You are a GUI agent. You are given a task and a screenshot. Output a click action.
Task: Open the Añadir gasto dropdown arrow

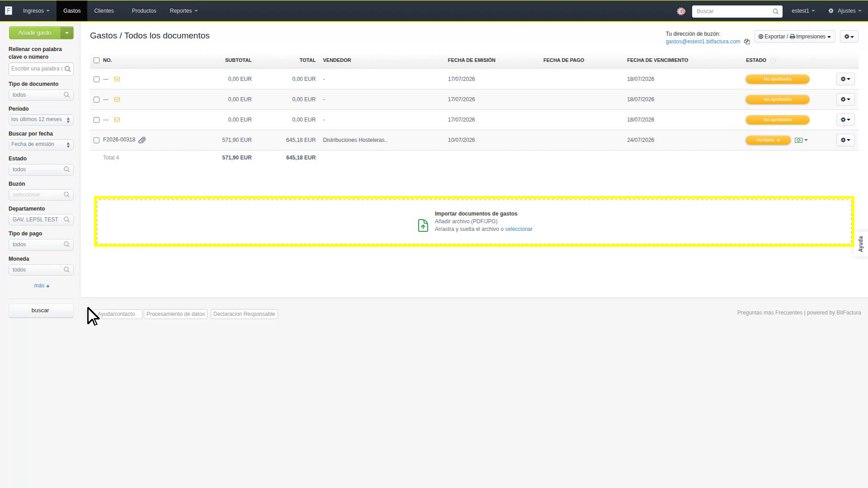pos(67,33)
